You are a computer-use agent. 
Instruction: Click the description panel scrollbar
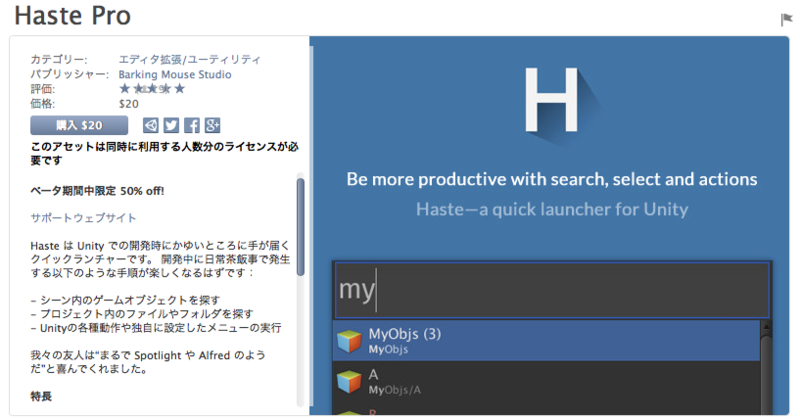click(x=301, y=227)
